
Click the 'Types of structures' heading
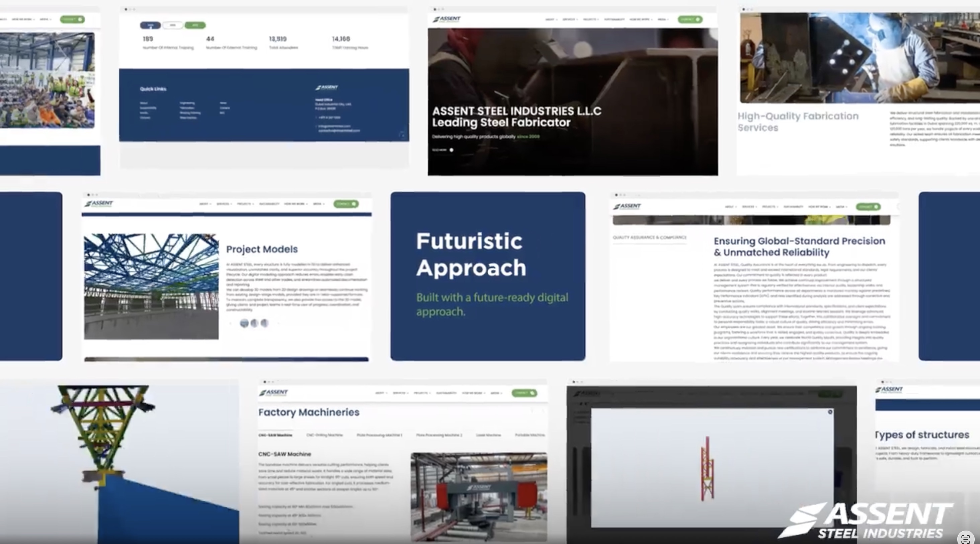click(x=922, y=435)
